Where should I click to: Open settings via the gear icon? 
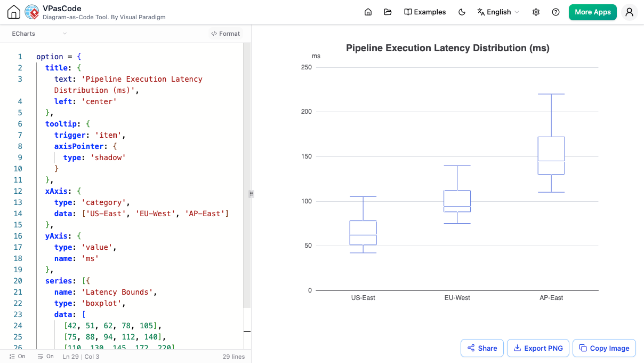536,12
